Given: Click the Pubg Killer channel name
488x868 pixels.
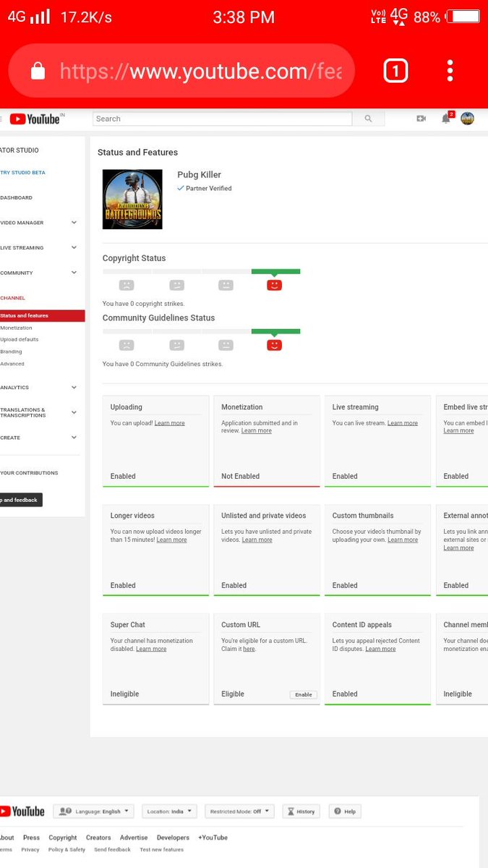Looking at the screenshot, I should 200,175.
